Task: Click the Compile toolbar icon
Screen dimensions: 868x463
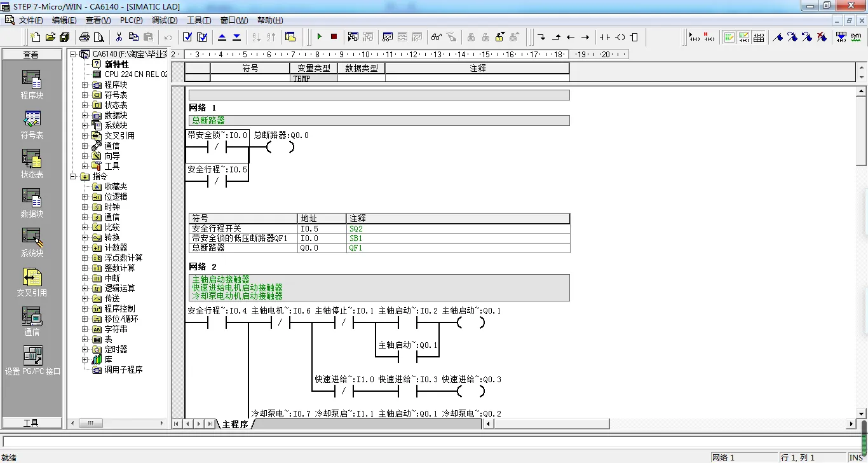Action: click(x=187, y=37)
